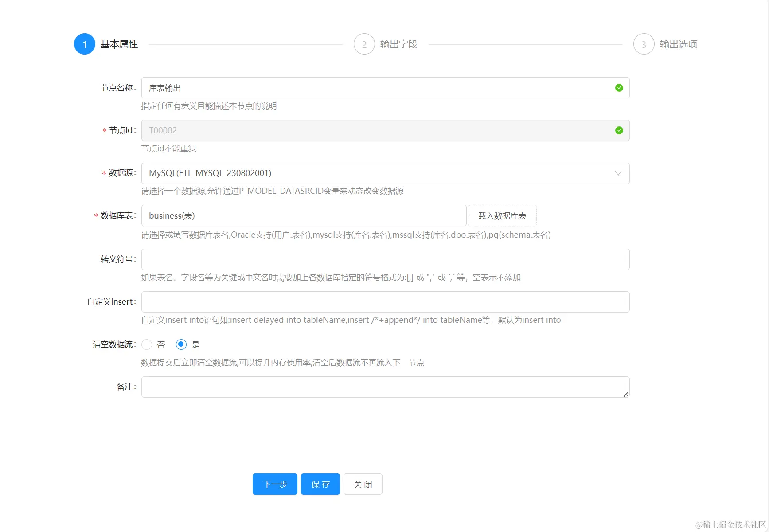
Task: Click the 数据源 label
Action: click(x=122, y=173)
